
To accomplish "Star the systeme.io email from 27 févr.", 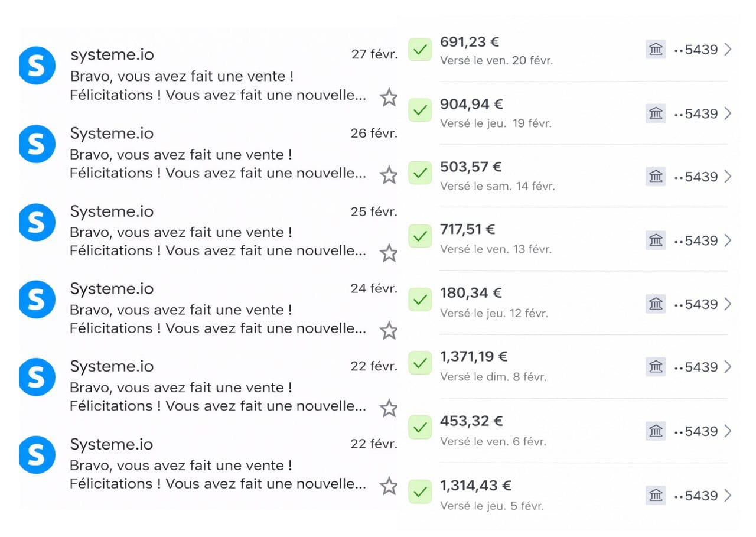I will pos(388,97).
